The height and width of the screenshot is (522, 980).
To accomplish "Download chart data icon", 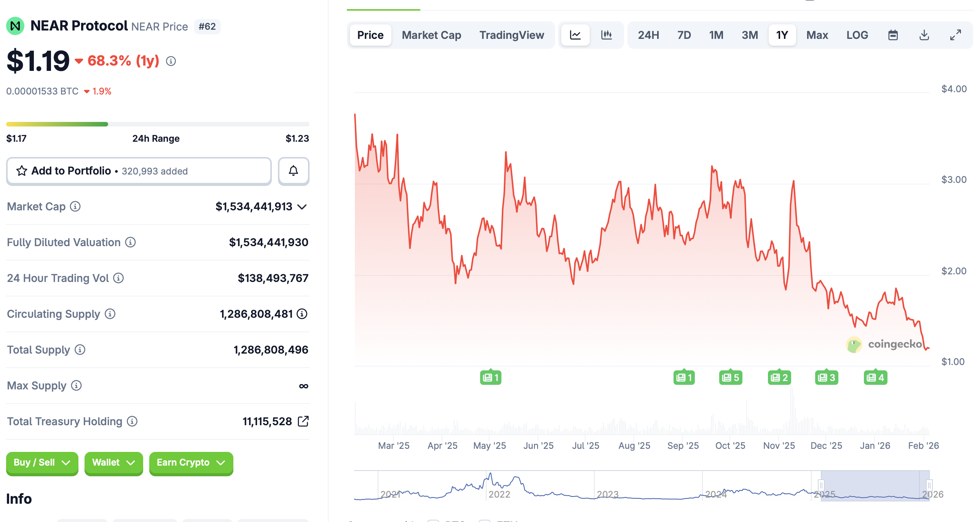I will 924,35.
